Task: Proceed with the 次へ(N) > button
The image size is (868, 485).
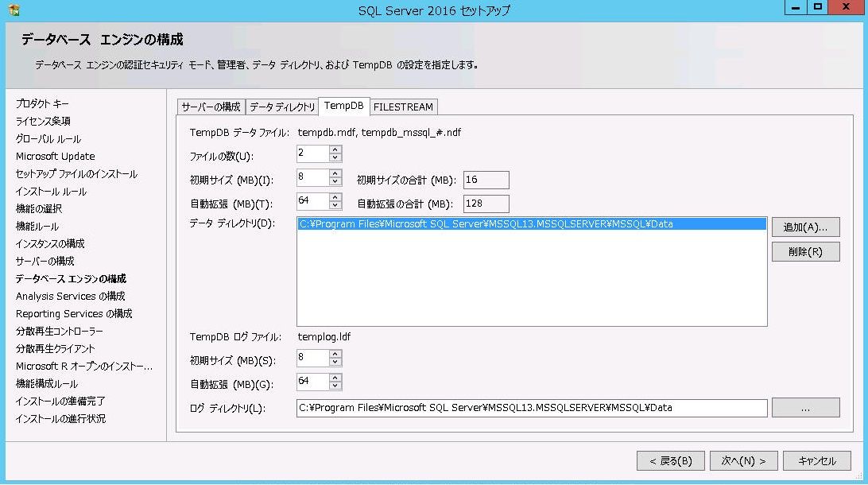Action: pyautogui.click(x=743, y=461)
